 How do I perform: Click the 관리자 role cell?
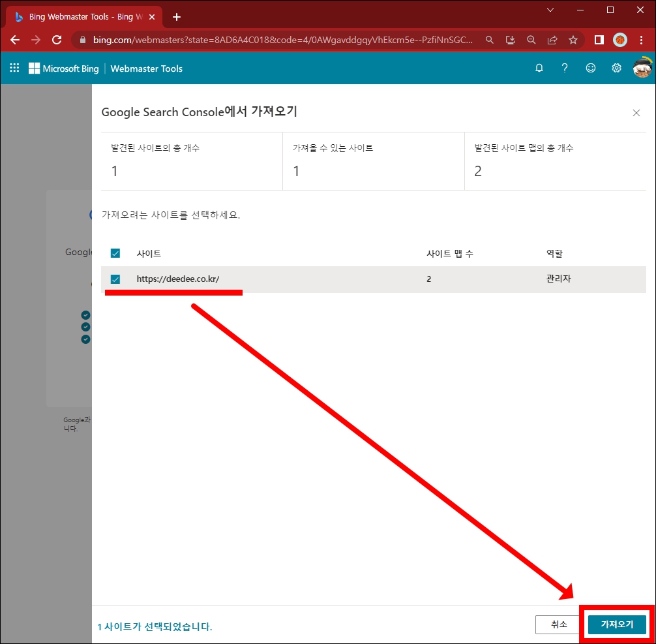click(x=559, y=279)
